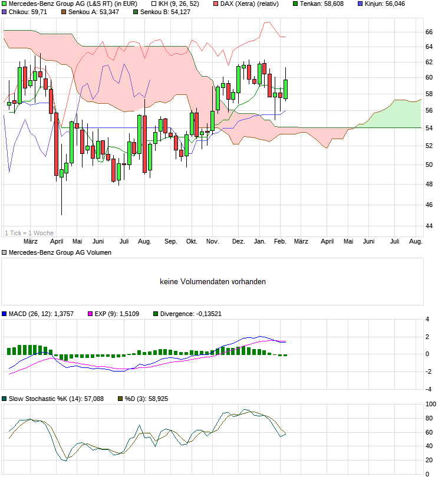The height and width of the screenshot is (480, 448).
Task: Click the 'Mai' label nearest Feb. on the axis
Action: pyautogui.click(x=348, y=242)
